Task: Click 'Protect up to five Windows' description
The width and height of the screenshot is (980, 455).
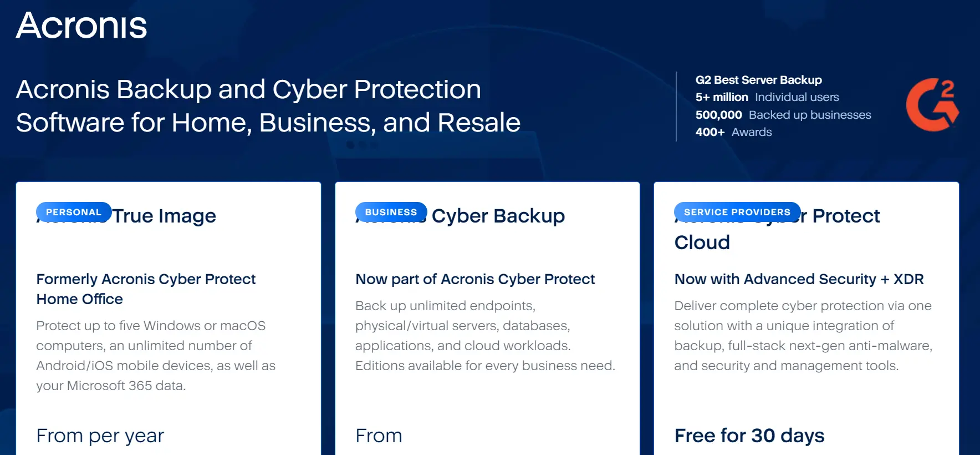Action: 156,356
